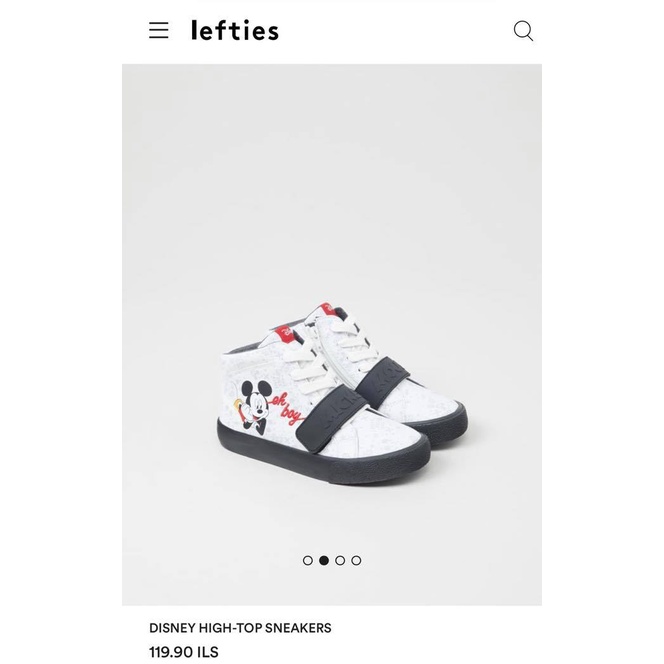Click the dark rubber sole of the front sneaker
The width and height of the screenshot is (664, 664).
click(x=323, y=457)
